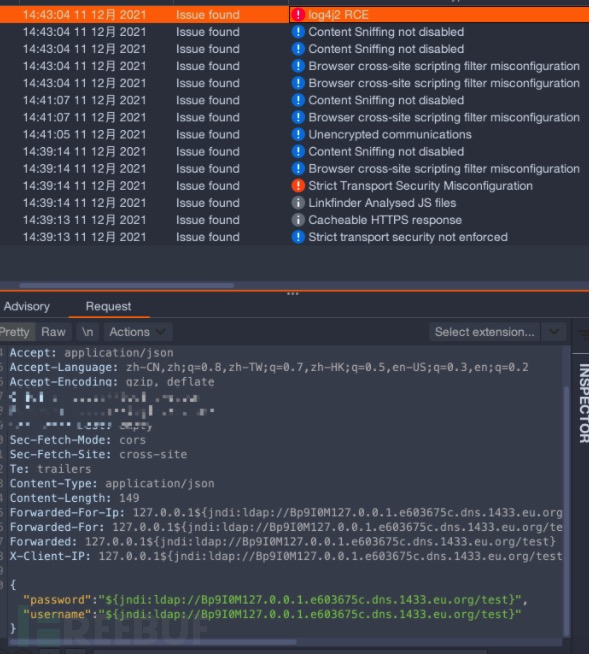The image size is (589, 654).
Task: Click the Content-Length: 149 line
Action: (75, 498)
